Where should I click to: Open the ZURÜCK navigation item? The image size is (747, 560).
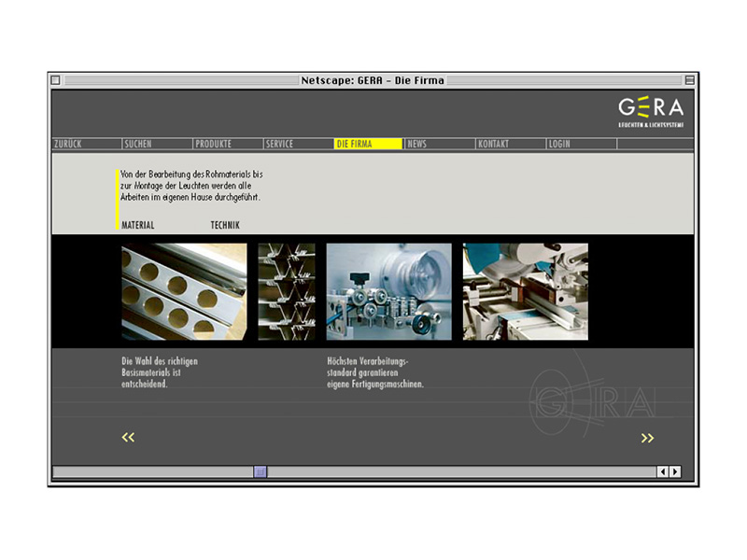pyautogui.click(x=68, y=144)
